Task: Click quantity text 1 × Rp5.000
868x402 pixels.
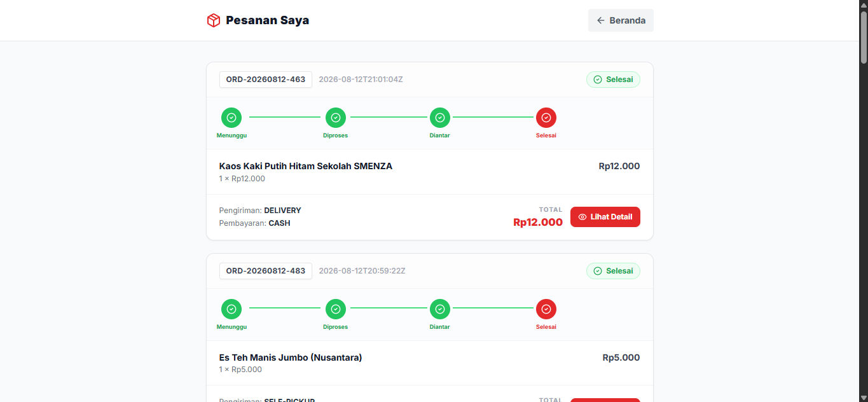Action: click(x=240, y=370)
